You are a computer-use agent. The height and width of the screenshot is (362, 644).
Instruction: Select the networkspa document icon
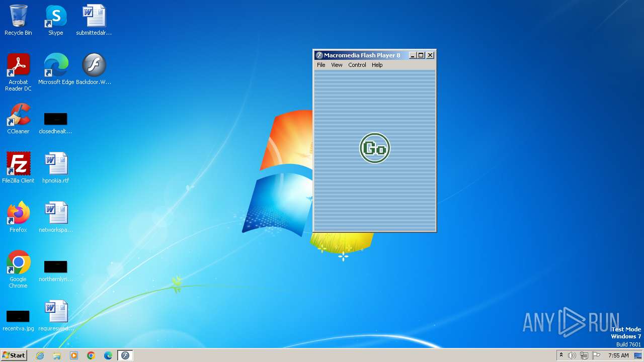(x=56, y=217)
